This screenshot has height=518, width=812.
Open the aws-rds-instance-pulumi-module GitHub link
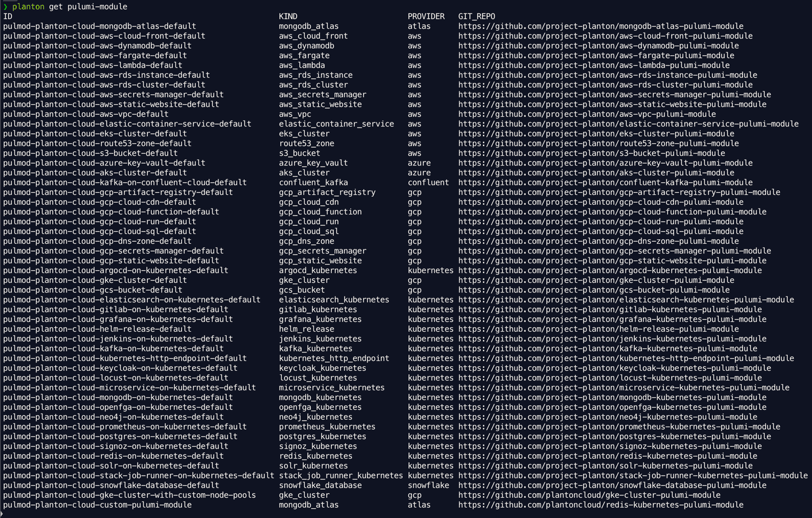click(x=608, y=75)
